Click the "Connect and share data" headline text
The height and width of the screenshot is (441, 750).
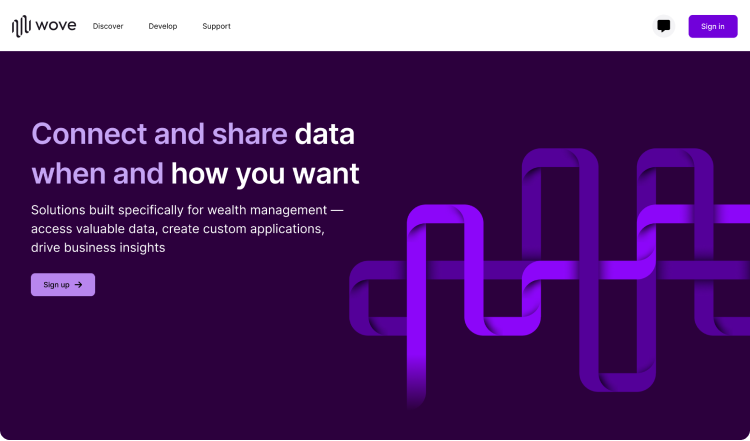point(193,133)
